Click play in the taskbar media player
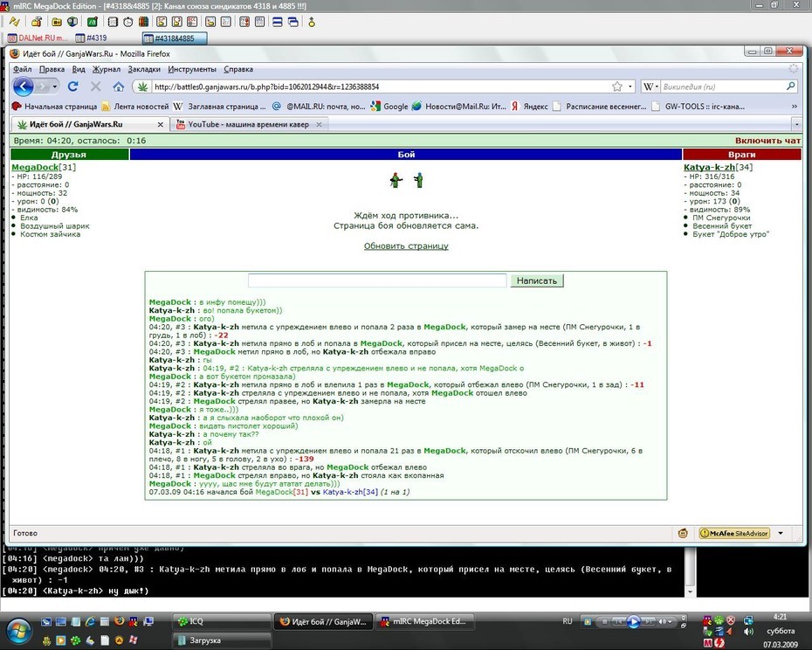Viewport: 812px width, 650px height. (x=633, y=621)
